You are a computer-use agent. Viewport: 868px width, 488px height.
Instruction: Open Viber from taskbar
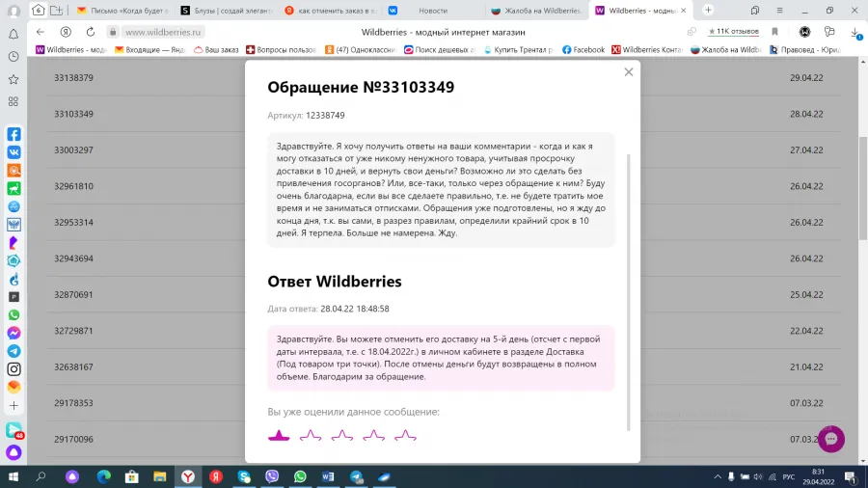click(x=272, y=476)
